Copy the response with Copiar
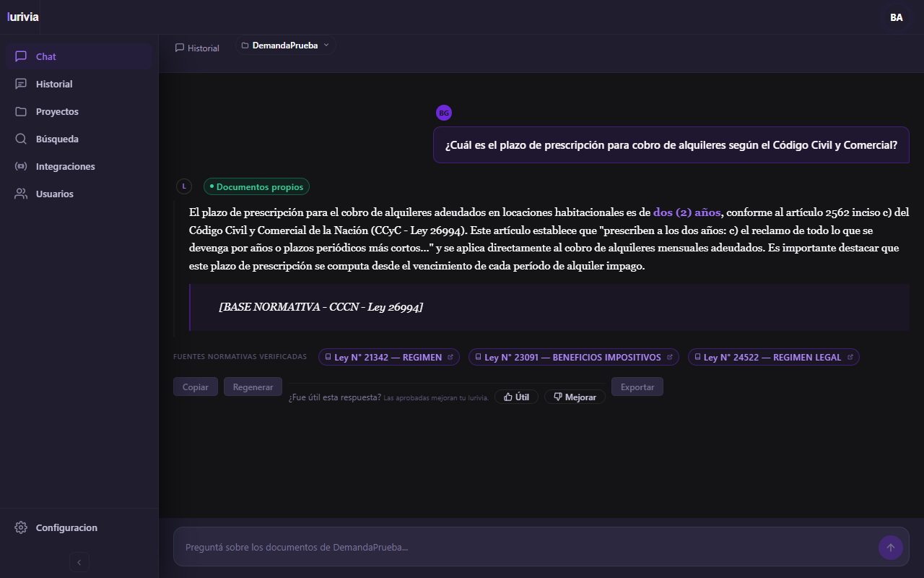The image size is (924, 578). (x=196, y=387)
